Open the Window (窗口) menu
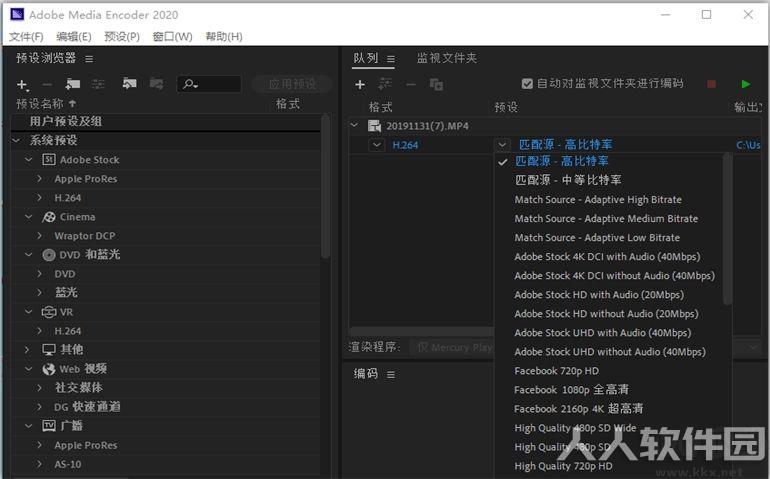Image resolution: width=770 pixels, height=479 pixels. [x=172, y=36]
